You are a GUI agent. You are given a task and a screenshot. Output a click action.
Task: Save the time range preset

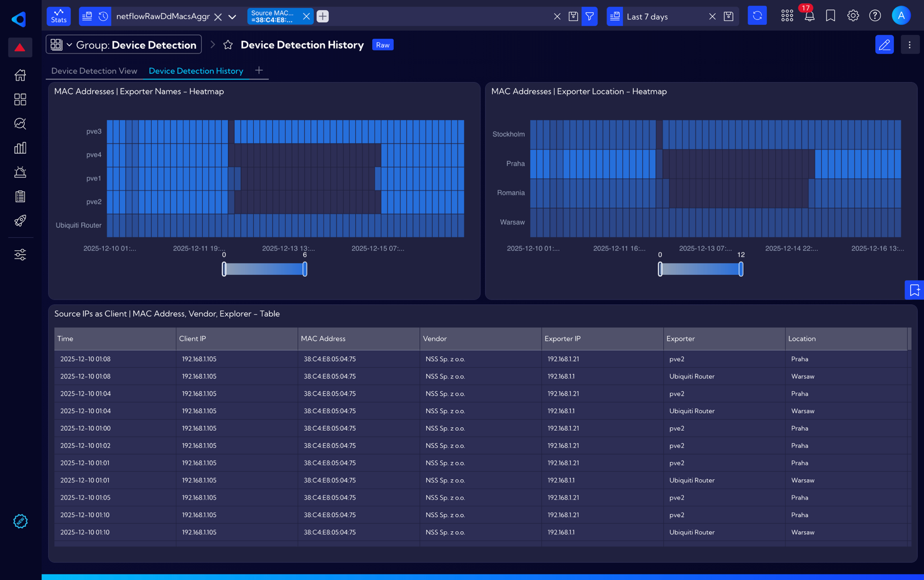729,16
